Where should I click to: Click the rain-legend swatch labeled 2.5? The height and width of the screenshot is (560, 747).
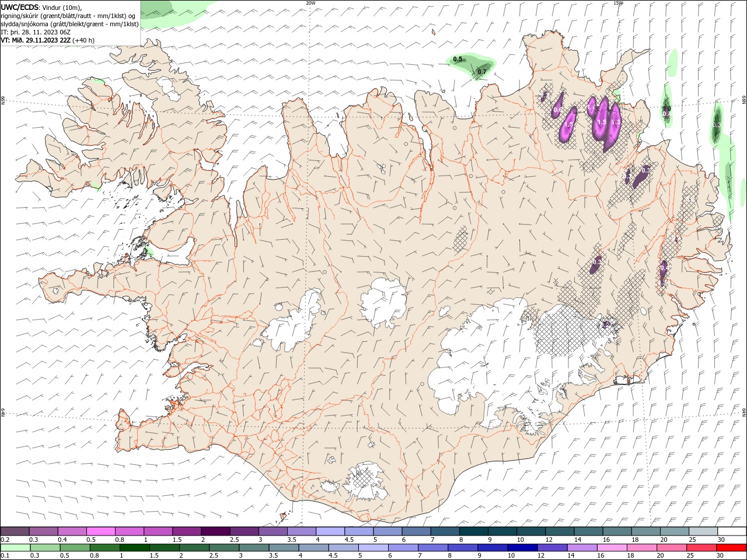tap(224, 548)
